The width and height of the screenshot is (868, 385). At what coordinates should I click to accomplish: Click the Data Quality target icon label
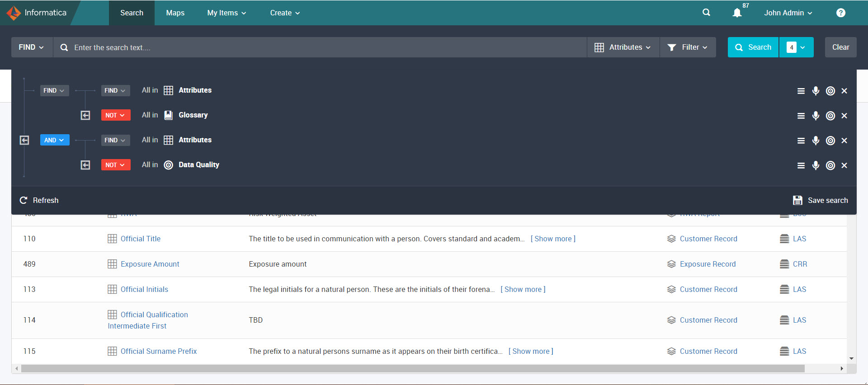coord(168,164)
